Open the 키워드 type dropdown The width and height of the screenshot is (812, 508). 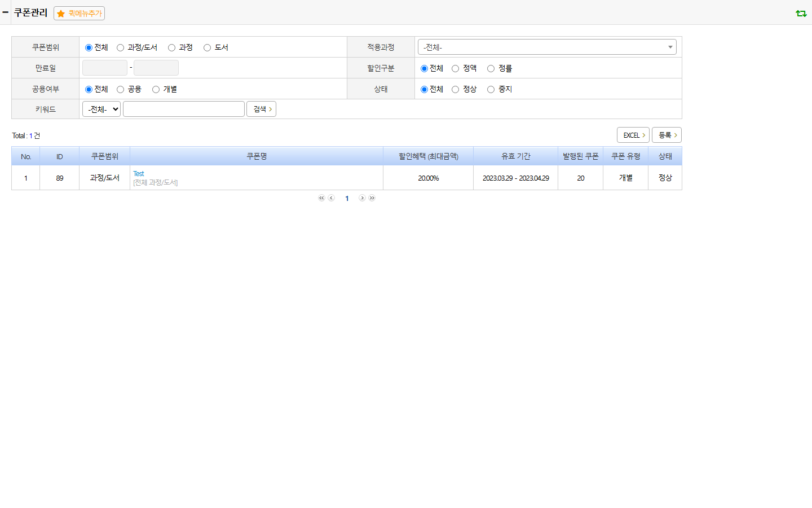click(x=101, y=109)
